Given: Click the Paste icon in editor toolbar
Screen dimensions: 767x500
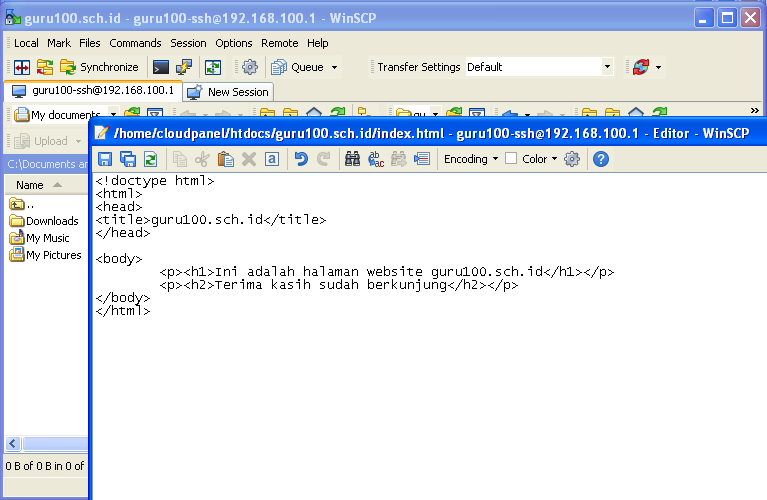Looking at the screenshot, I should tap(226, 159).
